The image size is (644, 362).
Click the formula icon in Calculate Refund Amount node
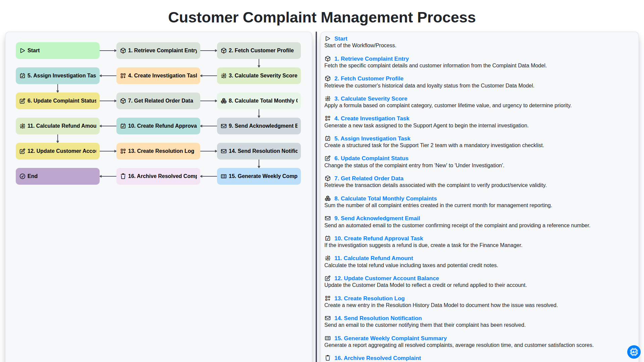tap(22, 126)
